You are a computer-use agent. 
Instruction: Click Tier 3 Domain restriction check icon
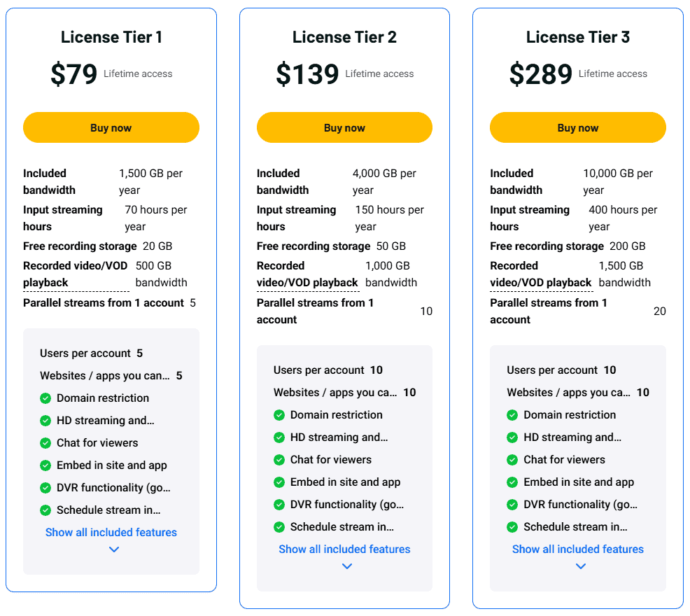click(512, 415)
